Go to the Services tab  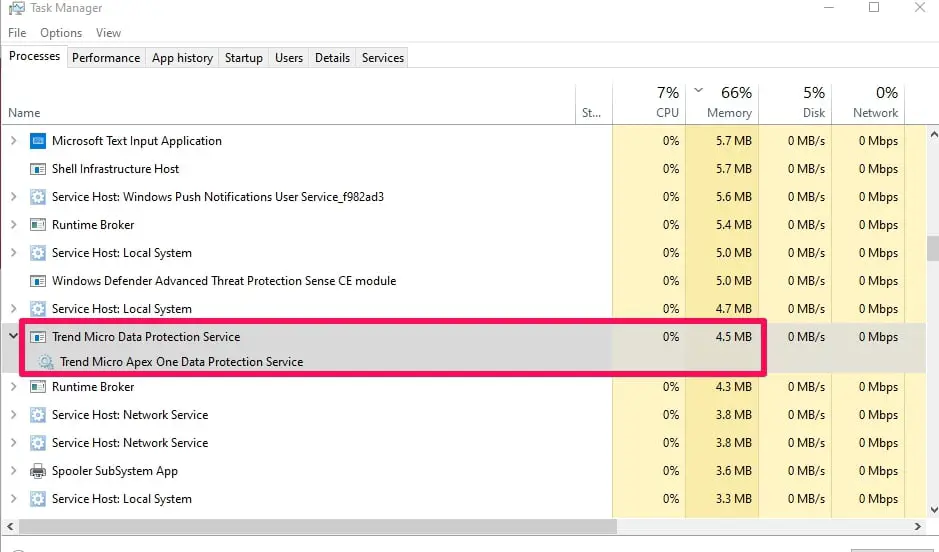pos(383,58)
